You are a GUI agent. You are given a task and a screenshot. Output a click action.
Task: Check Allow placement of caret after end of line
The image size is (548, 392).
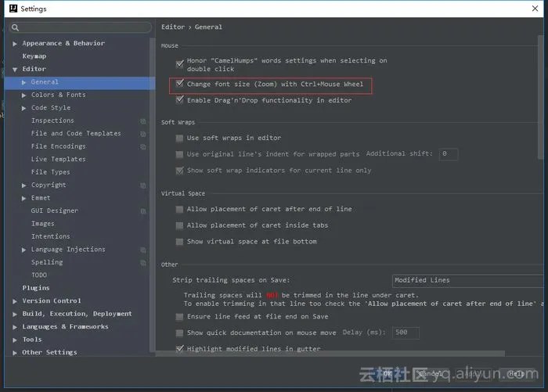click(179, 209)
